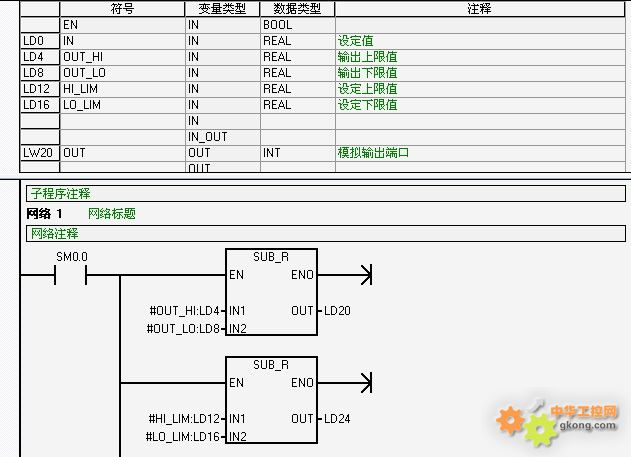Click the 输出下限值 comment cell
The height and width of the screenshot is (457, 631).
point(480,73)
